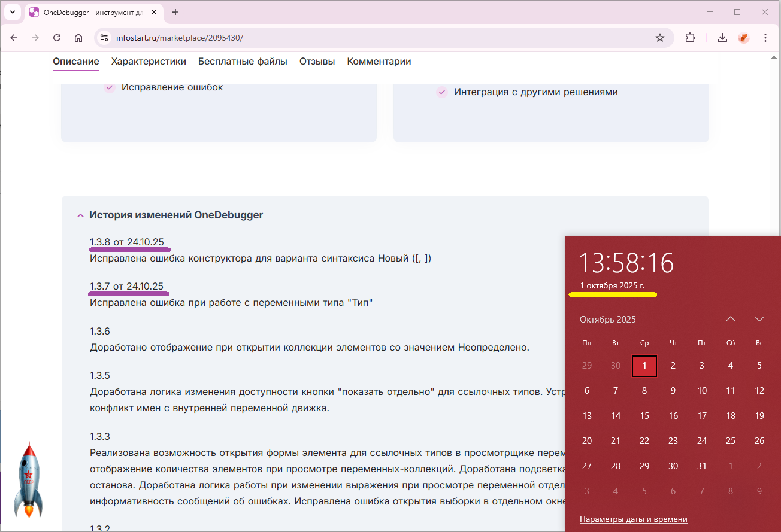Switch to the Отзывы tab
This screenshot has height=532, width=781.
(317, 62)
